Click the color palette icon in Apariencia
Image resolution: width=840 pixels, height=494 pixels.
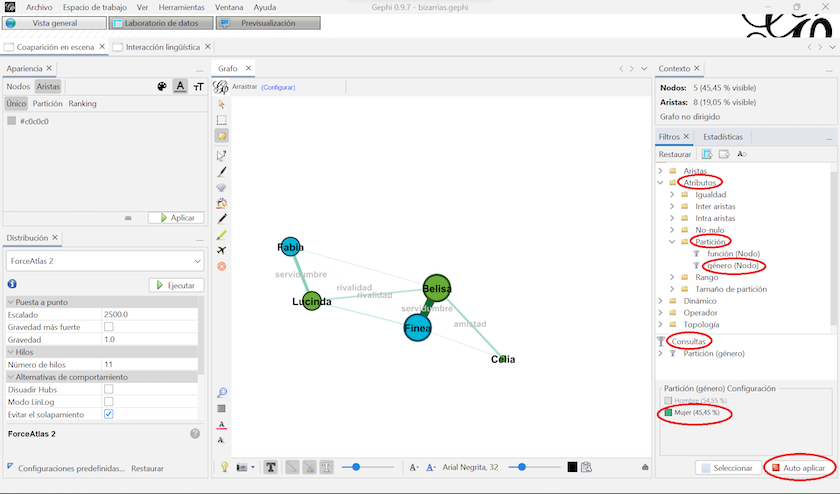coord(162,87)
